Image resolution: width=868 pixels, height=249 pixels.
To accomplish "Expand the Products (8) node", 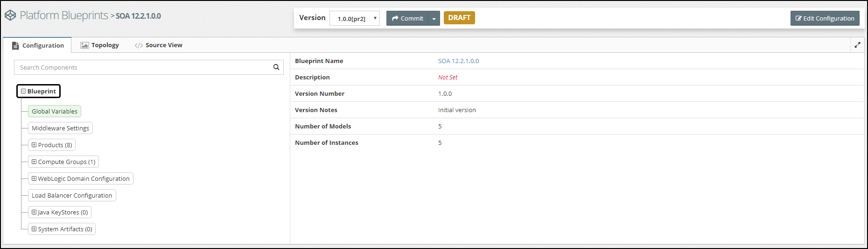I will (x=34, y=145).
